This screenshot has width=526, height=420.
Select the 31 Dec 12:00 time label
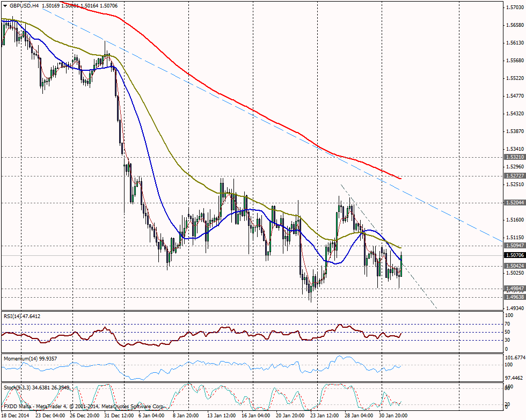point(120,416)
